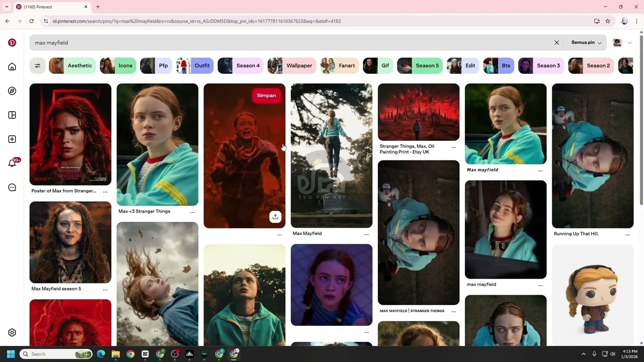Viewport: 644px width, 362px height.
Task: Open more options for Etsy UK painting pin
Action: pyautogui.click(x=453, y=147)
